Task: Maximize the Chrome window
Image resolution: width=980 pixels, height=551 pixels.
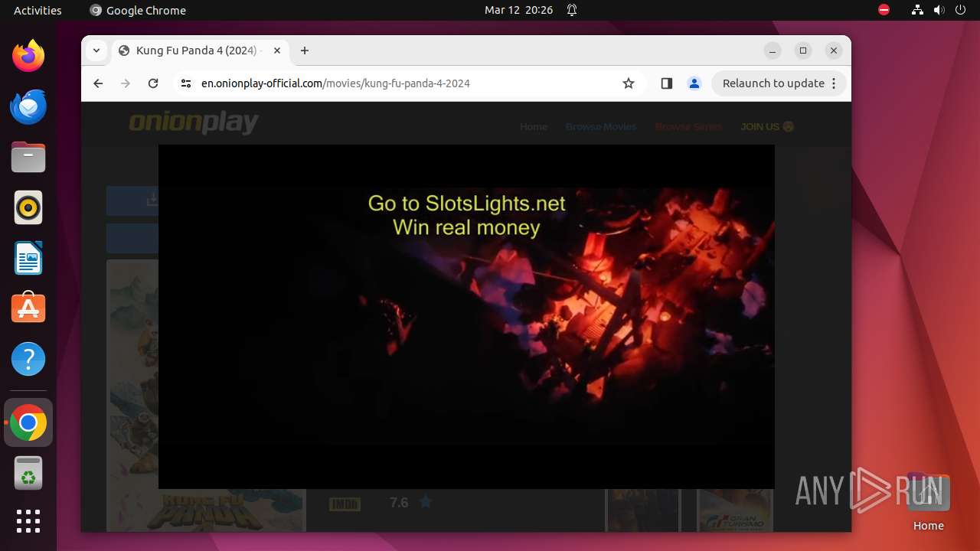Action: click(x=803, y=51)
